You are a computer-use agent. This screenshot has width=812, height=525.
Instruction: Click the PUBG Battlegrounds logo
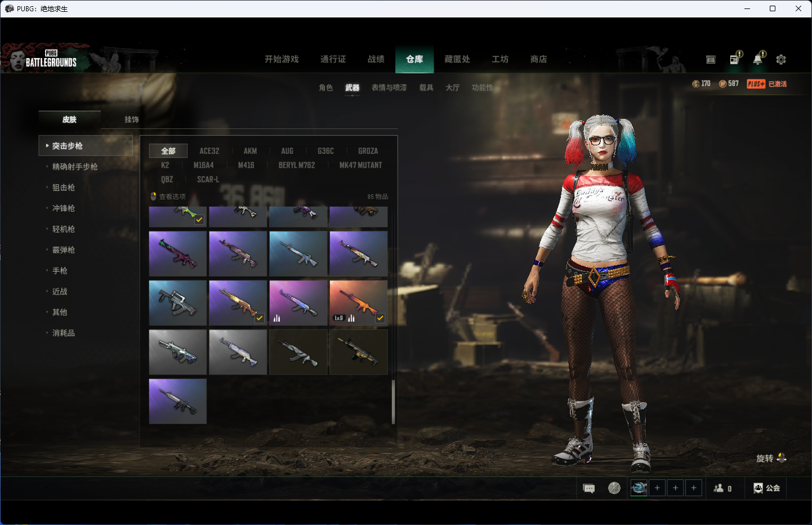pos(51,59)
